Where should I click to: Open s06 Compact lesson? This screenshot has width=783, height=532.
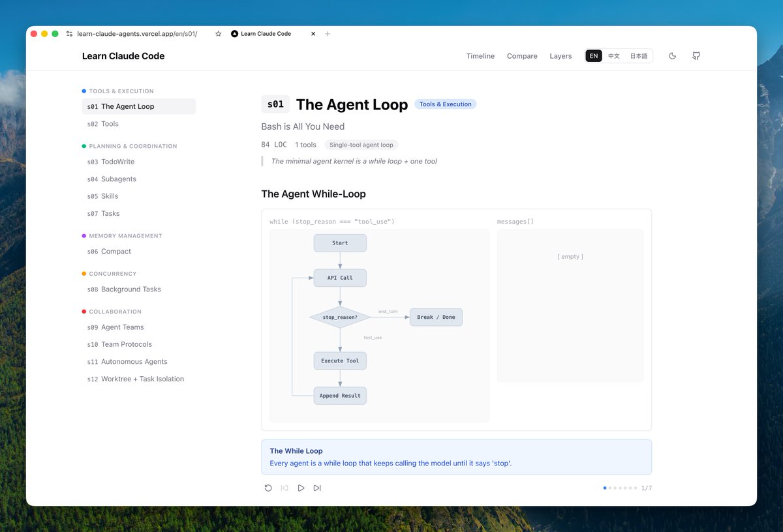[139, 251]
